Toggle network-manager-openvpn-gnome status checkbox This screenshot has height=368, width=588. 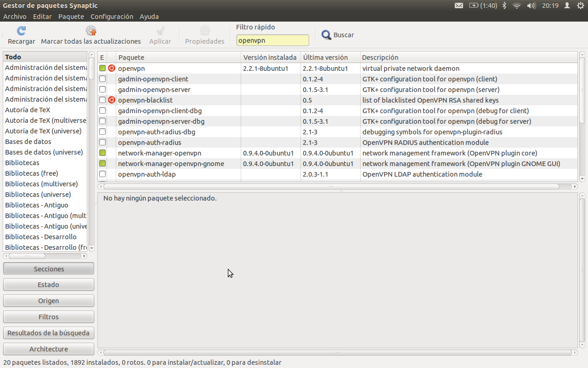(x=102, y=163)
